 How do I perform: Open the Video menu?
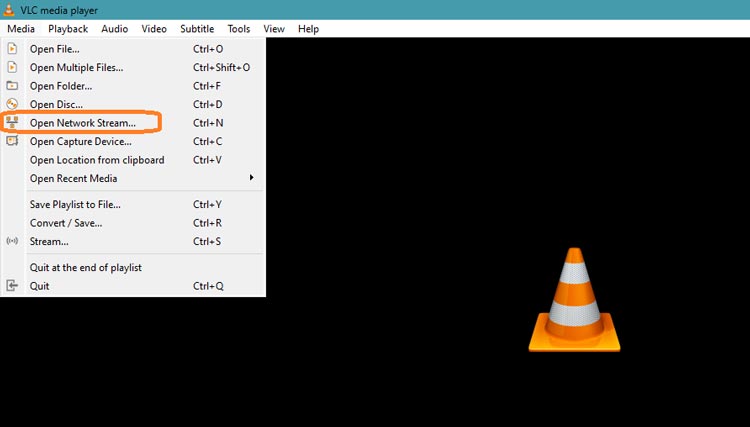tap(154, 29)
